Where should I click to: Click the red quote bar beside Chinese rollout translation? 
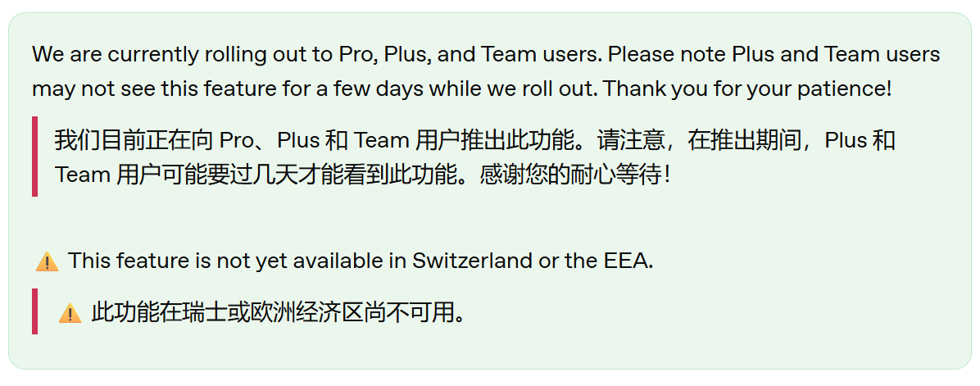coord(35,157)
